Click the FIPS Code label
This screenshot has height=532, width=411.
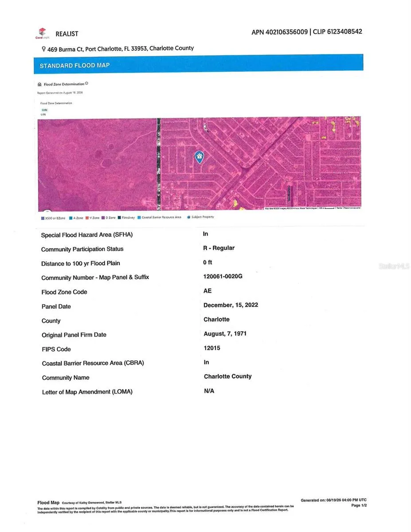click(x=56, y=349)
